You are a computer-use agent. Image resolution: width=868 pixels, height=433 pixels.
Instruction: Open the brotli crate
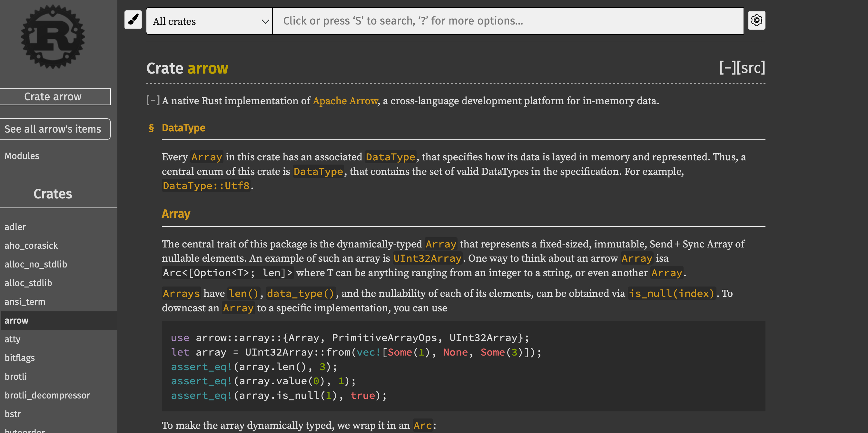click(x=59, y=377)
